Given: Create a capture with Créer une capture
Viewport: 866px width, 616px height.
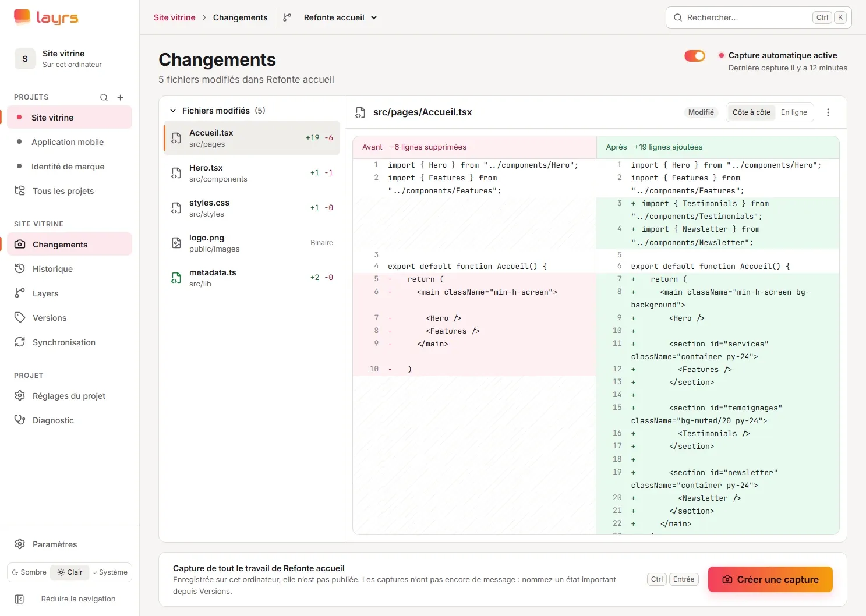Looking at the screenshot, I should click(770, 579).
